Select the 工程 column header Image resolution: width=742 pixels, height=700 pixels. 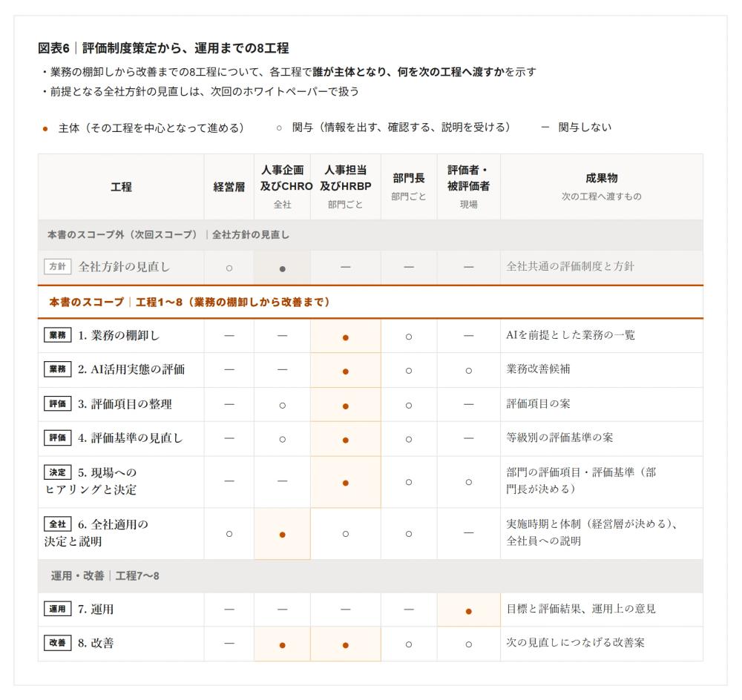coord(121,187)
